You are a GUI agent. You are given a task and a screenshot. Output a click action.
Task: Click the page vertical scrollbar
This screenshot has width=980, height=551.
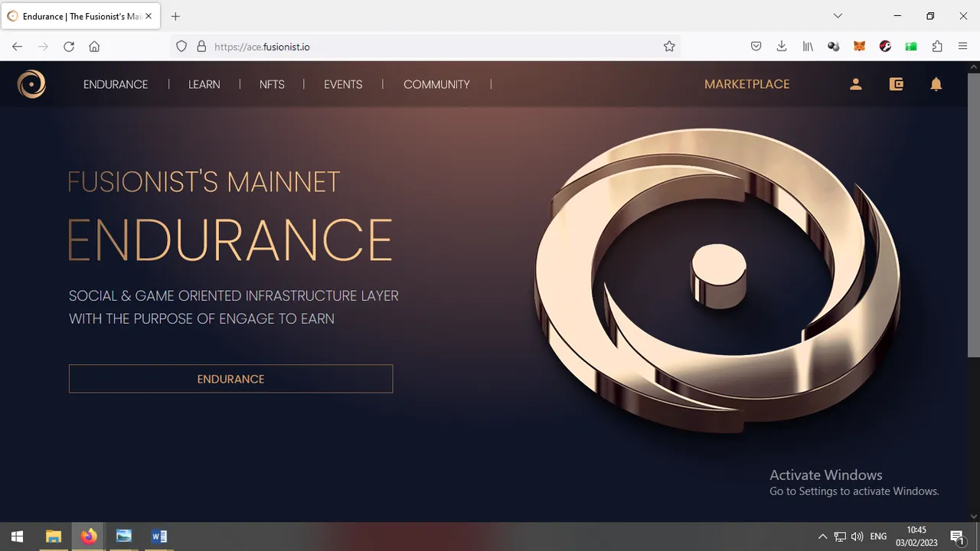[x=974, y=214]
